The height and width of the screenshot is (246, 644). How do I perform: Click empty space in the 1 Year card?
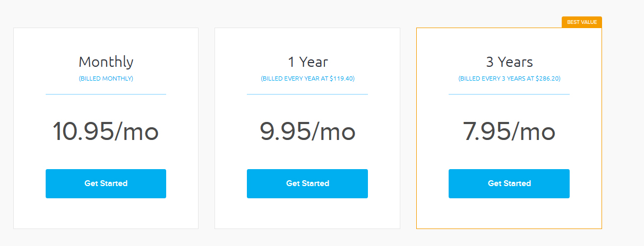click(307, 214)
